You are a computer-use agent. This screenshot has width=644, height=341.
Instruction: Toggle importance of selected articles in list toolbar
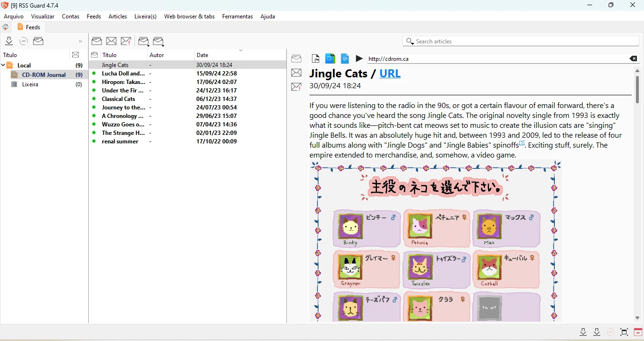point(126,41)
